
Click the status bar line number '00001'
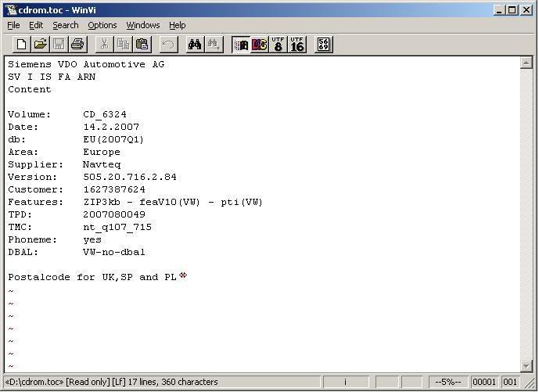click(484, 382)
